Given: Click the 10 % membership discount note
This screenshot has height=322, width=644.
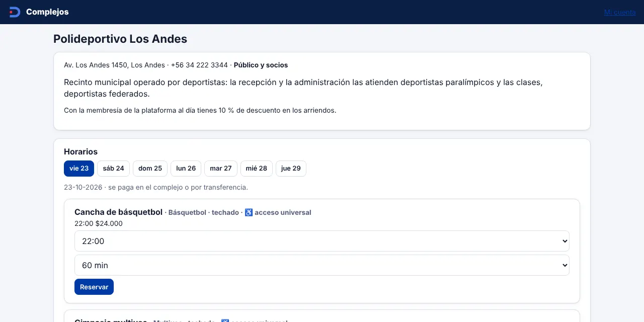Looking at the screenshot, I should click(200, 110).
